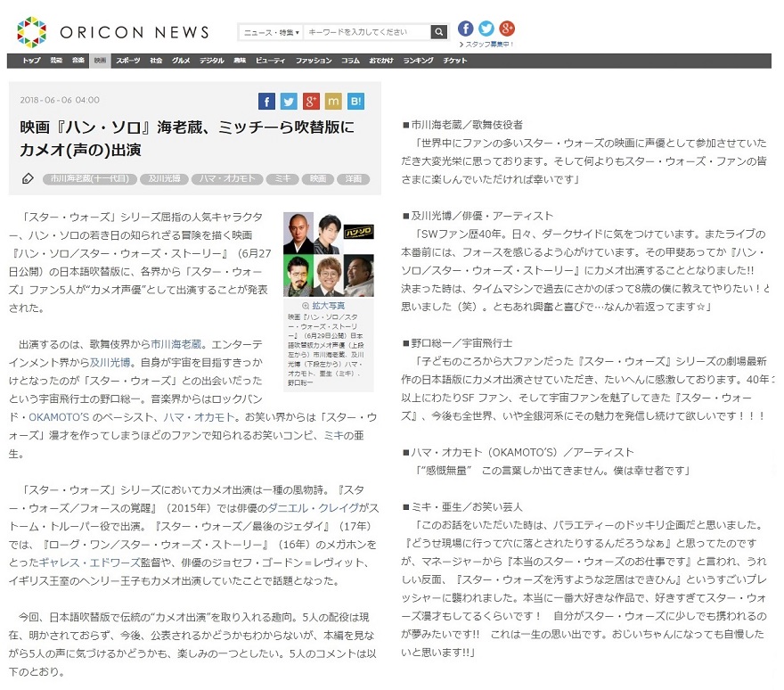Follow the ハマ・オカモト link in the article body
The height and width of the screenshot is (690, 784).
(199, 417)
